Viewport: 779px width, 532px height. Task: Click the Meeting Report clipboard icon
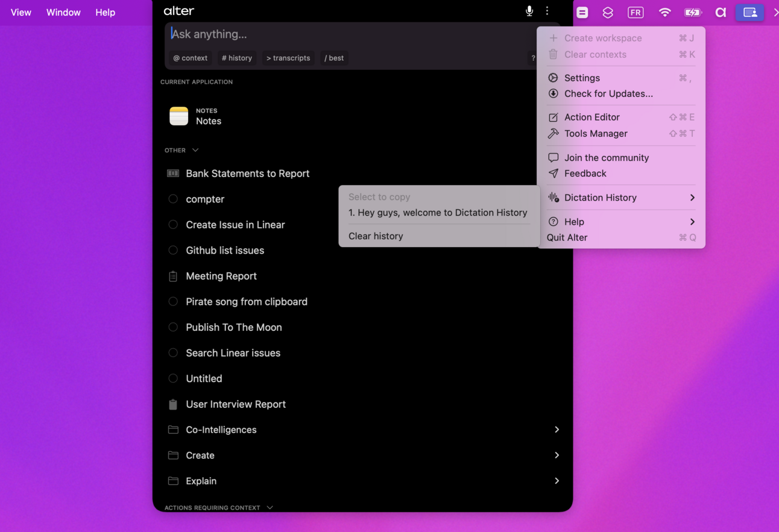pyautogui.click(x=173, y=276)
